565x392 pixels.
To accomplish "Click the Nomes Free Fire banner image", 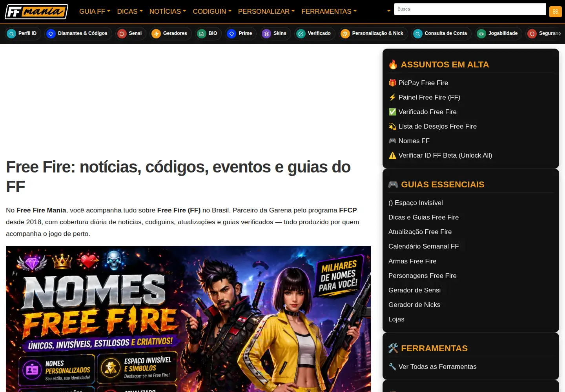I will coord(188,319).
